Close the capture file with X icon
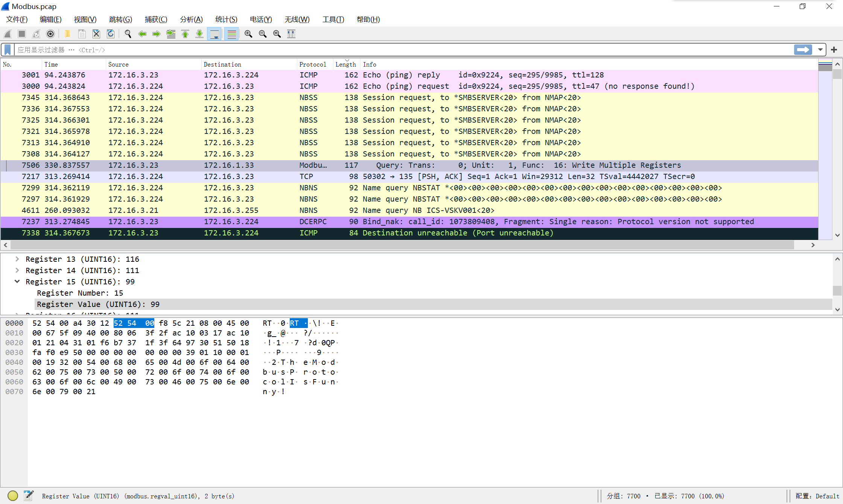 (x=96, y=34)
